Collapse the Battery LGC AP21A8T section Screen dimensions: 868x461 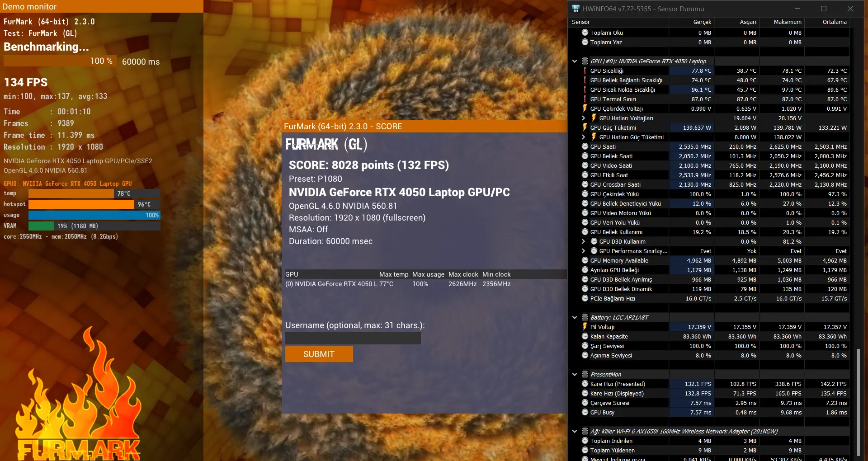click(x=575, y=318)
